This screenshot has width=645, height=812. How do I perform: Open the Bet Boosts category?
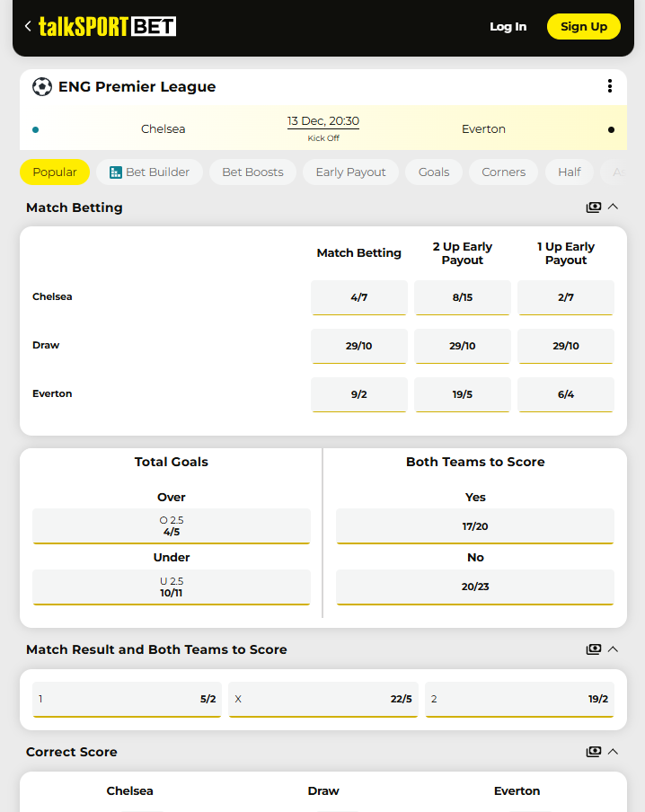pos(252,171)
